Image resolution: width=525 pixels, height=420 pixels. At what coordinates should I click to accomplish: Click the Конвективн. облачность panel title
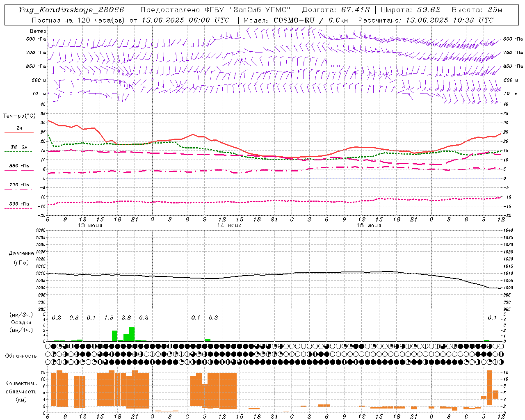tap(21, 388)
